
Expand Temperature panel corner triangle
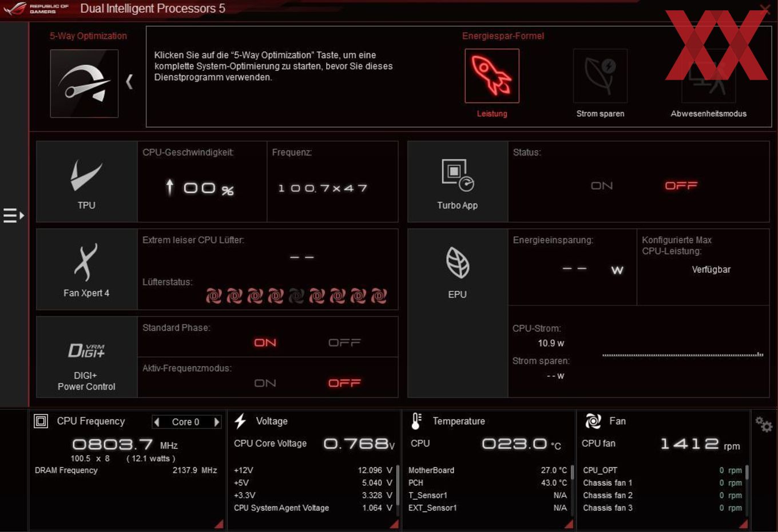569,524
